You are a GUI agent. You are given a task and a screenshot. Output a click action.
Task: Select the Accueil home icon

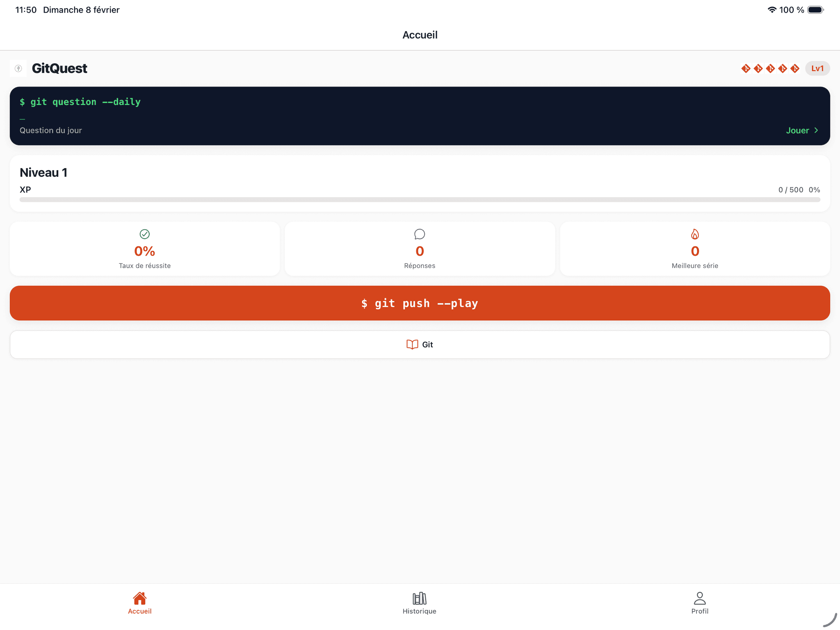(139, 597)
